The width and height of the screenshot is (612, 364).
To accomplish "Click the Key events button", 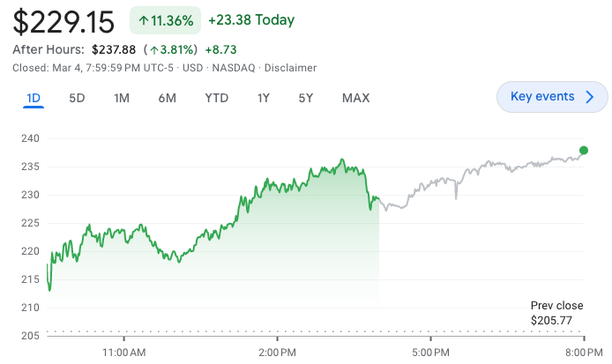I will click(542, 97).
